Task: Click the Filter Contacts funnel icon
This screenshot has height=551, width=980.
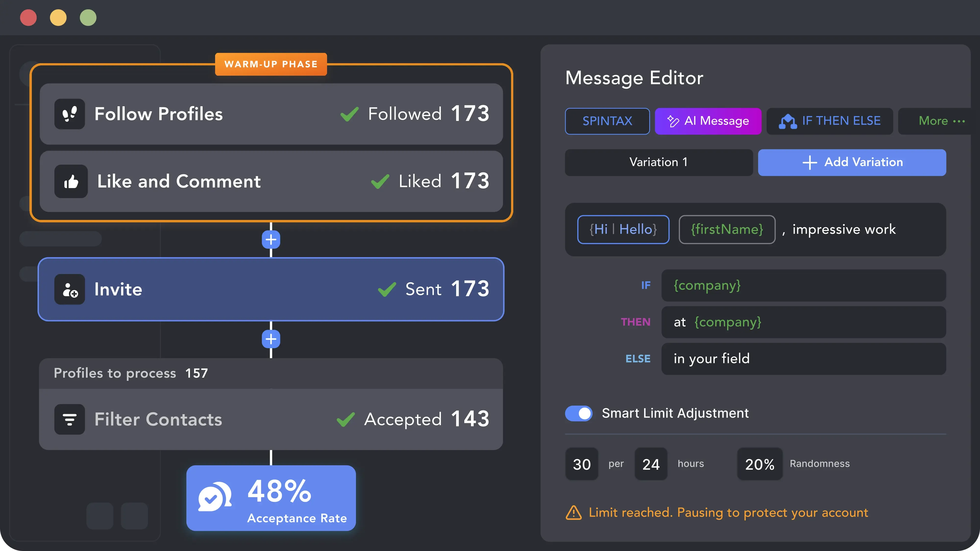Action: coord(70,419)
